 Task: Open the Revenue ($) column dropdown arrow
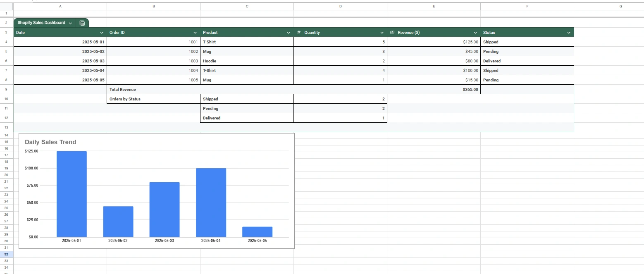tap(475, 33)
